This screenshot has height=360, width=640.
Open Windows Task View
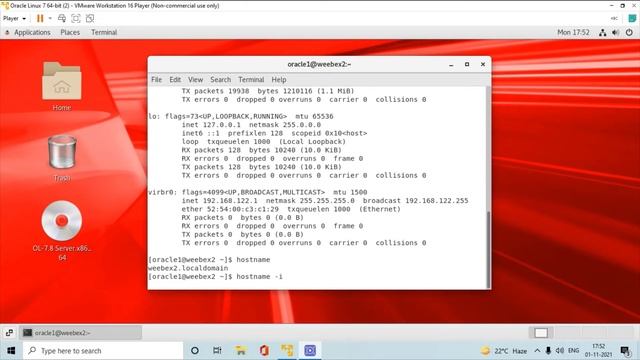click(217, 351)
